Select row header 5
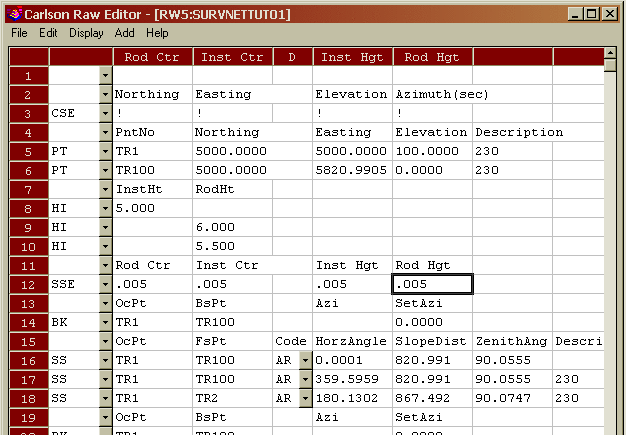The image size is (626, 435). pyautogui.click(x=28, y=152)
